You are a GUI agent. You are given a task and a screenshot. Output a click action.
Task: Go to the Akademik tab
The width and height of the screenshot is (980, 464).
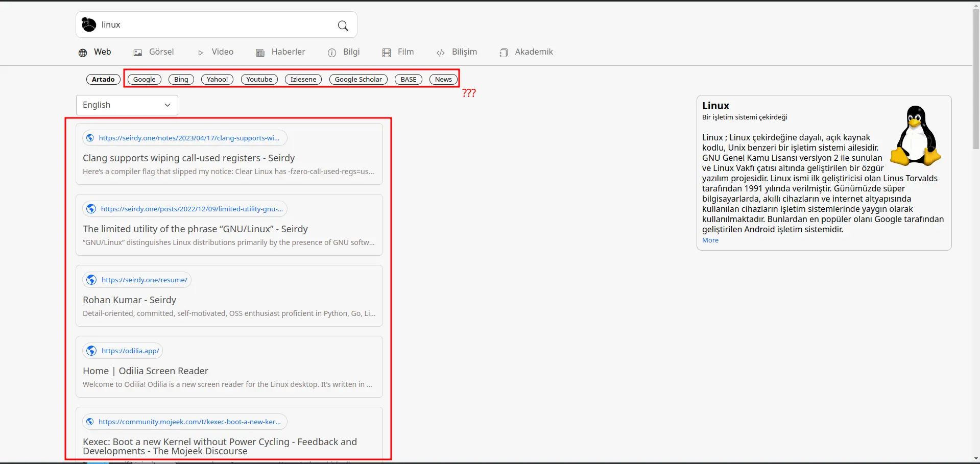click(526, 52)
